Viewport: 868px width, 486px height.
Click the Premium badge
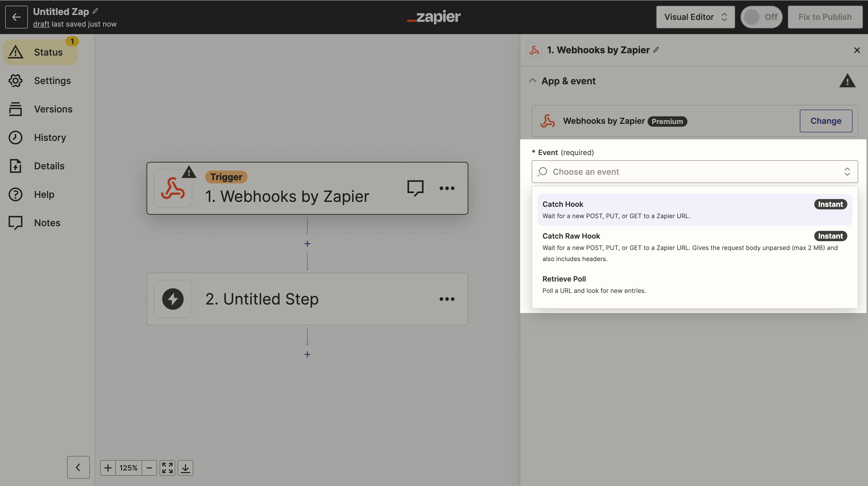point(667,121)
